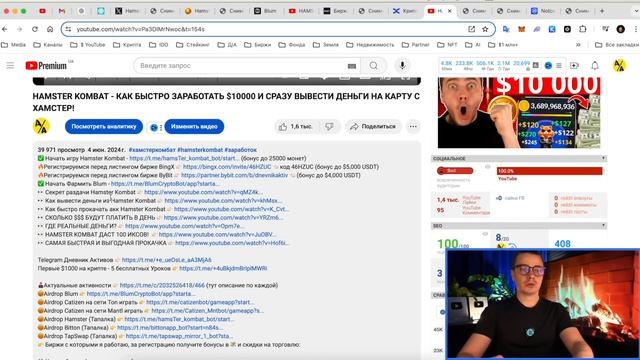The height and width of the screenshot is (360, 640).
Task: Show more bookmarks chevron
Action: tap(578, 44)
